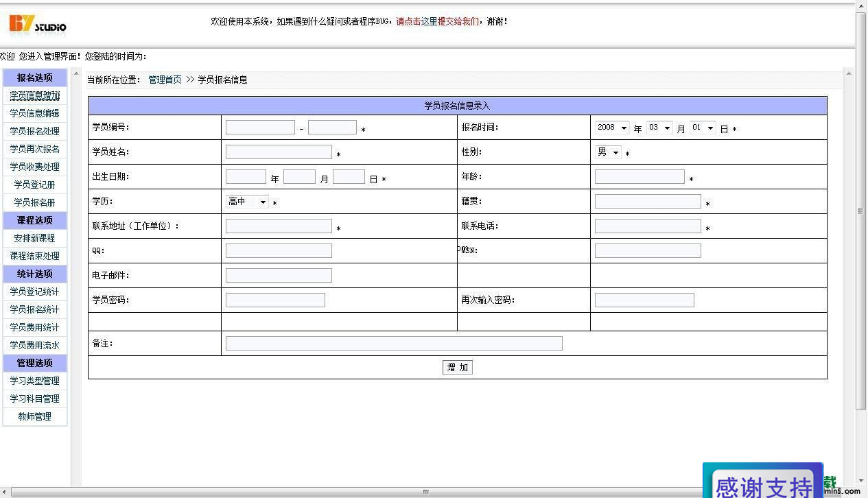The width and height of the screenshot is (868, 498).
Task: Click the birth day input field
Action: click(349, 177)
